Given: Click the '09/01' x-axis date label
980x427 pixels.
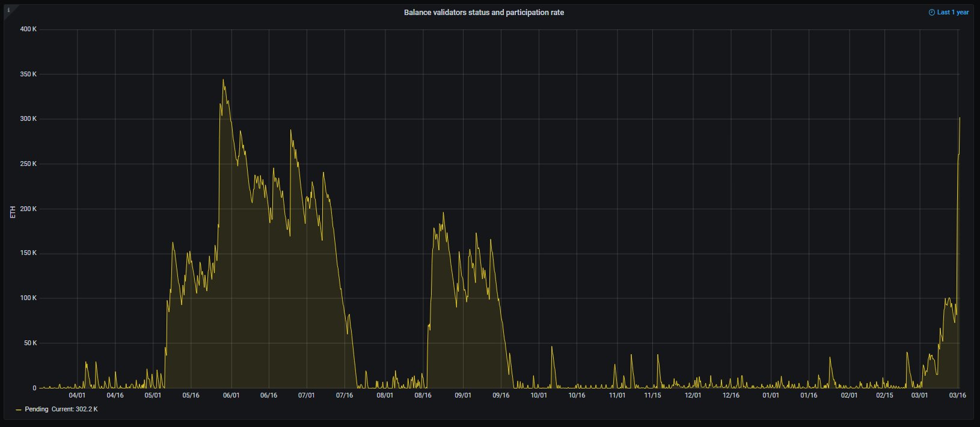Looking at the screenshot, I should [463, 396].
